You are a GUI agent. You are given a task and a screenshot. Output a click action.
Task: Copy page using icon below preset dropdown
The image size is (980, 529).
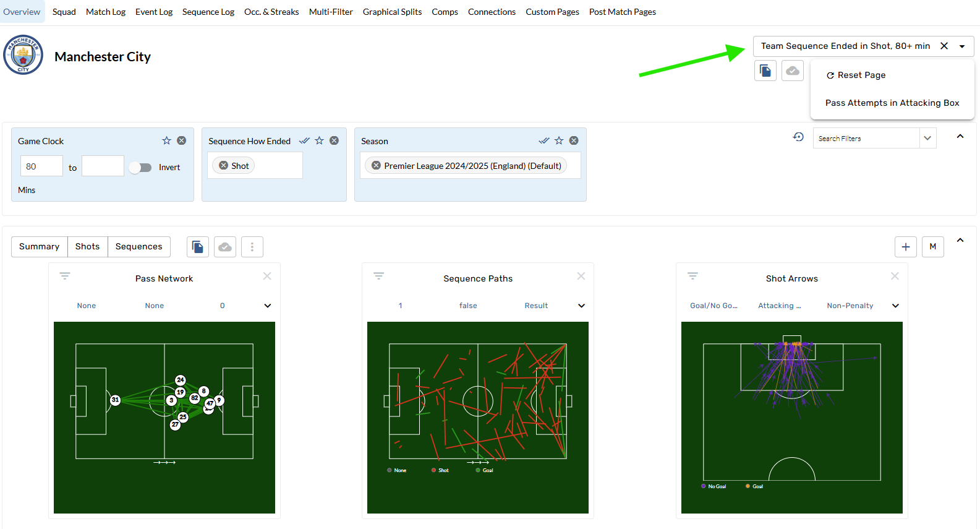click(x=765, y=71)
